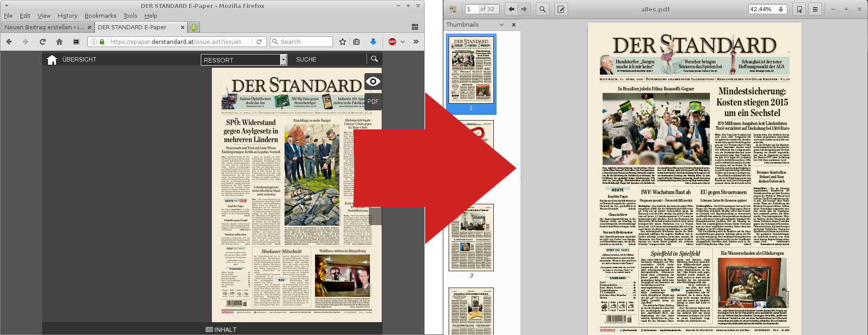Open the 42.44% zoom level dropdown

(781, 9)
